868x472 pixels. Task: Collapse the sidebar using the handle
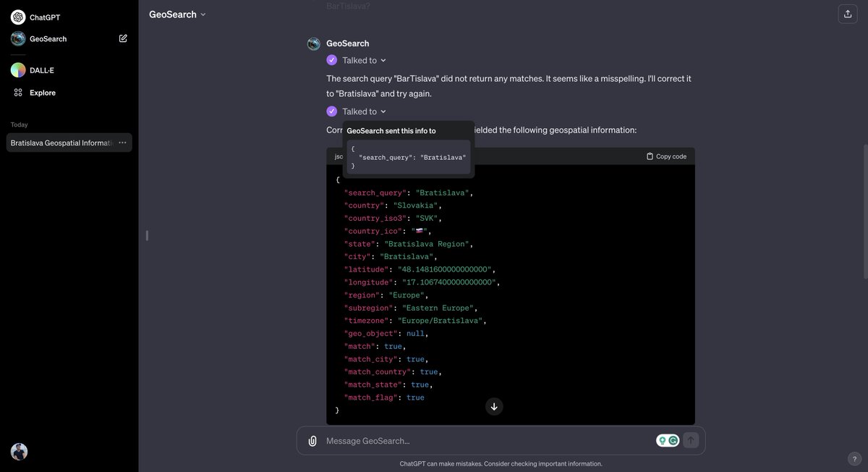point(147,235)
